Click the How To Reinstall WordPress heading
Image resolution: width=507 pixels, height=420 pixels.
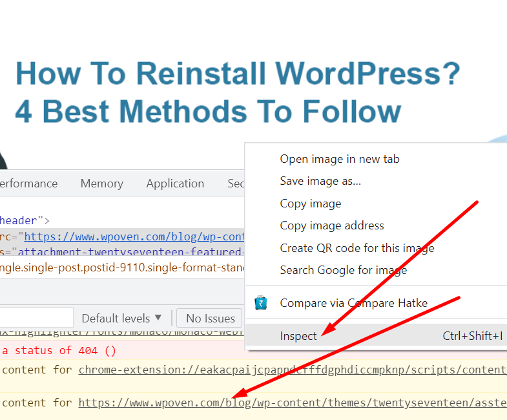pos(238,92)
